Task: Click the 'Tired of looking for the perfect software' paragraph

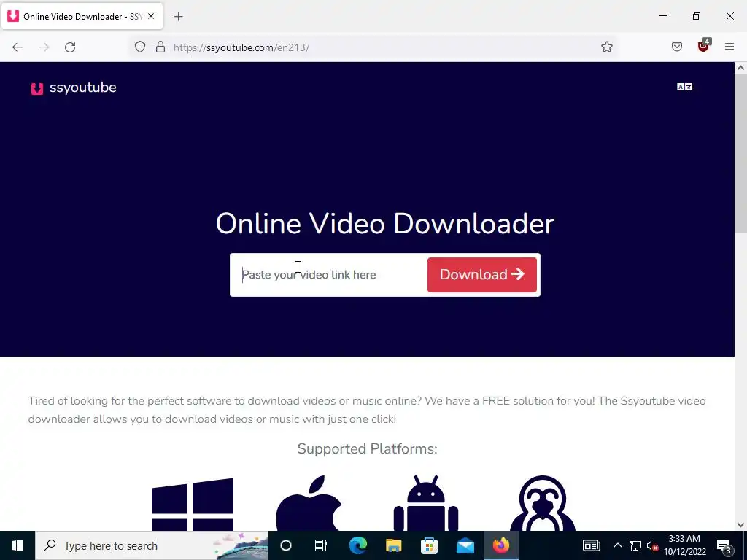Action: [367, 410]
